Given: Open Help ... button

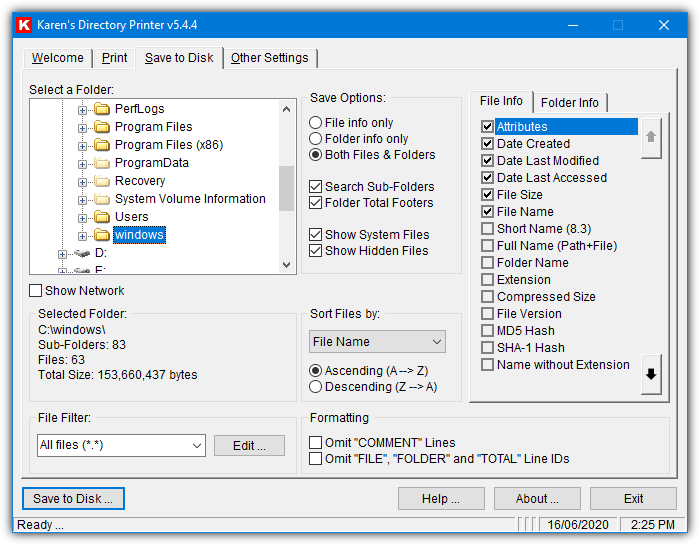Looking at the screenshot, I should pyautogui.click(x=441, y=498).
